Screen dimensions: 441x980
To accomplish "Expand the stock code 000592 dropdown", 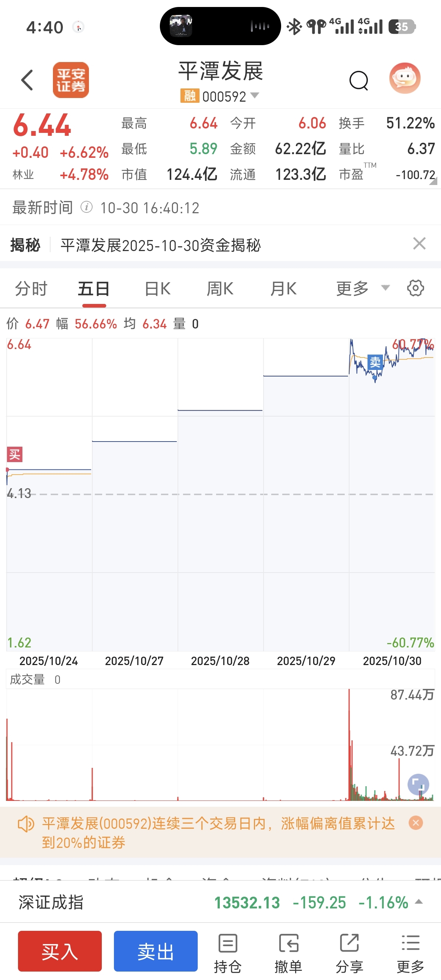I will 254,95.
